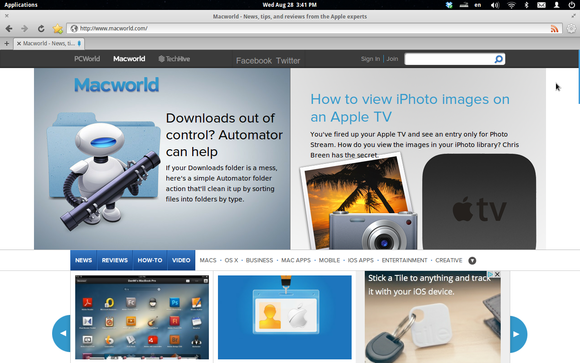Open the mail messaging indicator
This screenshot has height=363, width=580.
click(x=541, y=5)
